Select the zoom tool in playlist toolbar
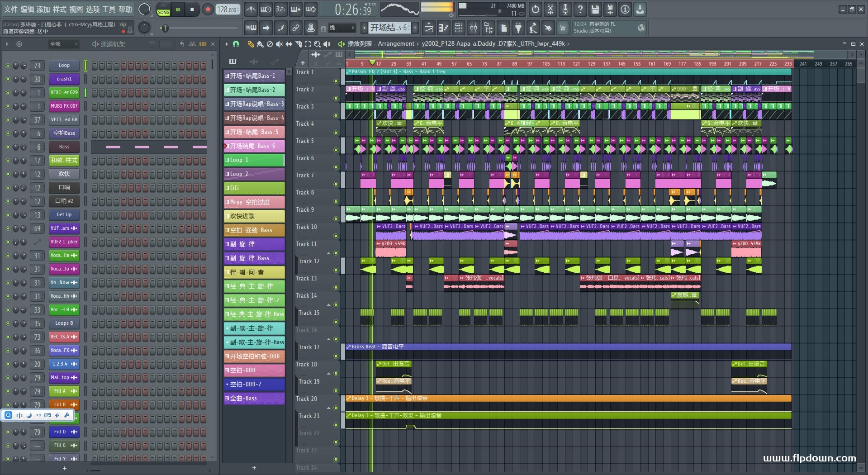This screenshot has width=868, height=475. pyautogui.click(x=317, y=44)
